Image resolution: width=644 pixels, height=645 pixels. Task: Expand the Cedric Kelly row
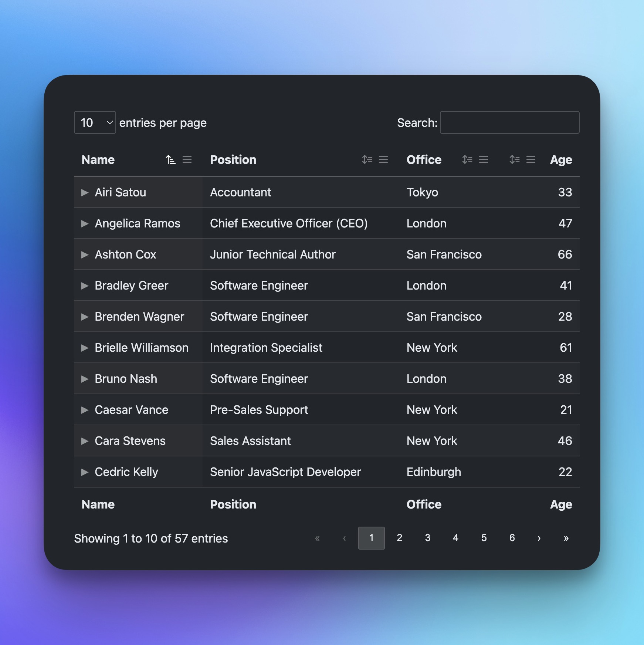pos(85,472)
